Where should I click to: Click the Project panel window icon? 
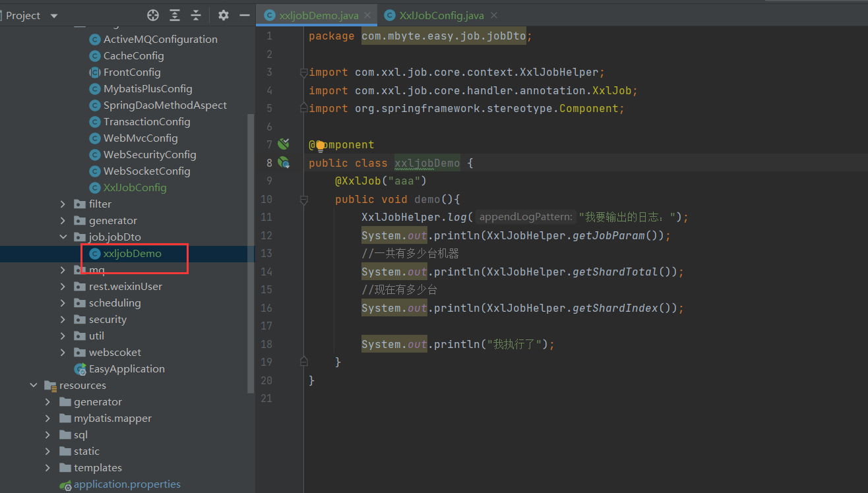tap(1, 16)
